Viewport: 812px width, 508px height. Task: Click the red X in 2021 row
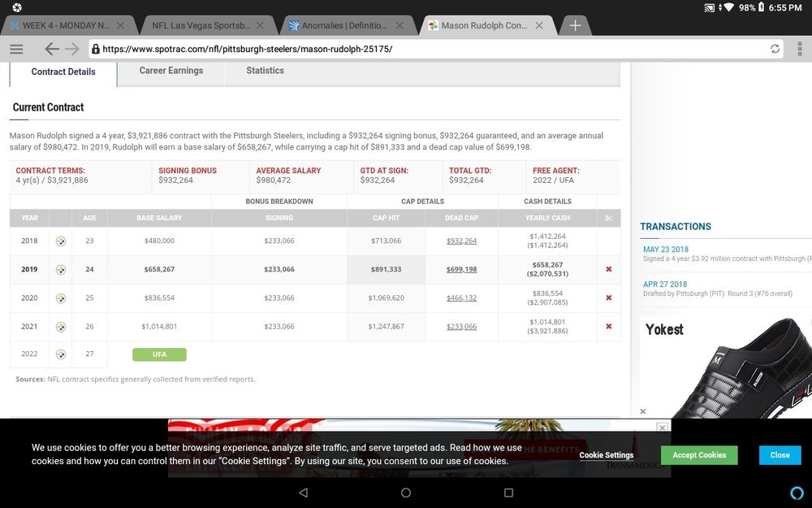(608, 326)
